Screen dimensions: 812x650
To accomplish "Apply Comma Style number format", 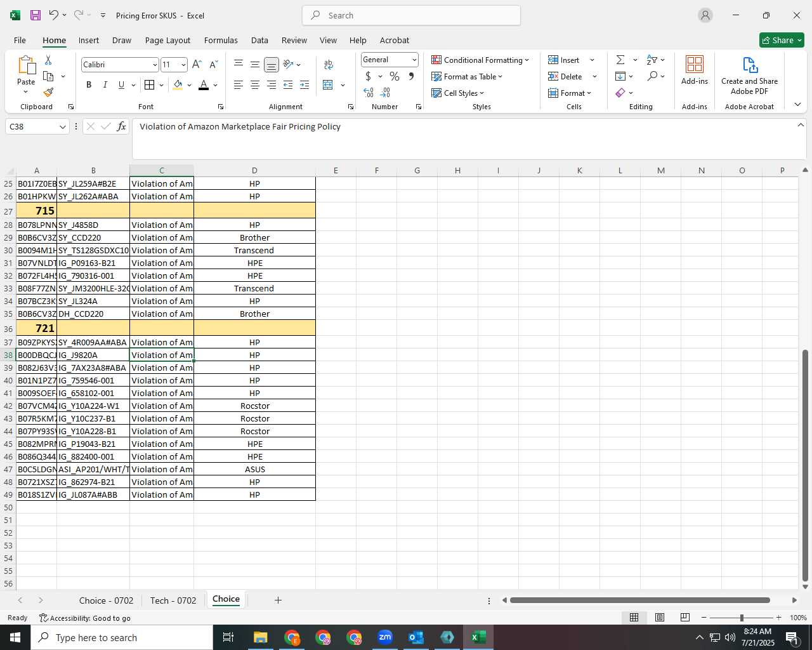I will 411,76.
